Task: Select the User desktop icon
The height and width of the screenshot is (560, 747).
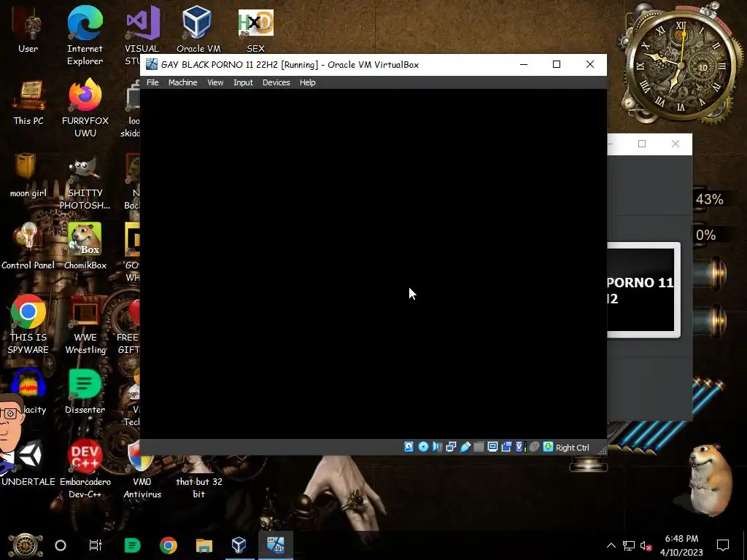Action: [x=28, y=31]
